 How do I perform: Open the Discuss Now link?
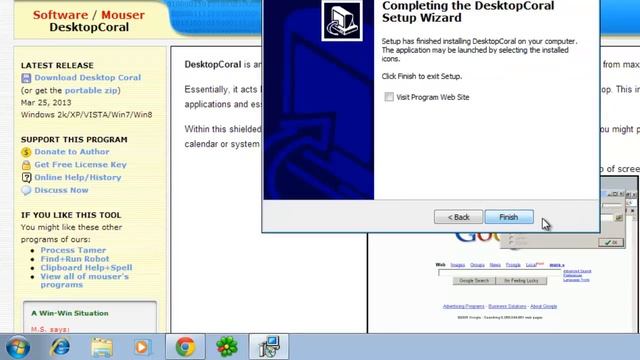(61, 190)
